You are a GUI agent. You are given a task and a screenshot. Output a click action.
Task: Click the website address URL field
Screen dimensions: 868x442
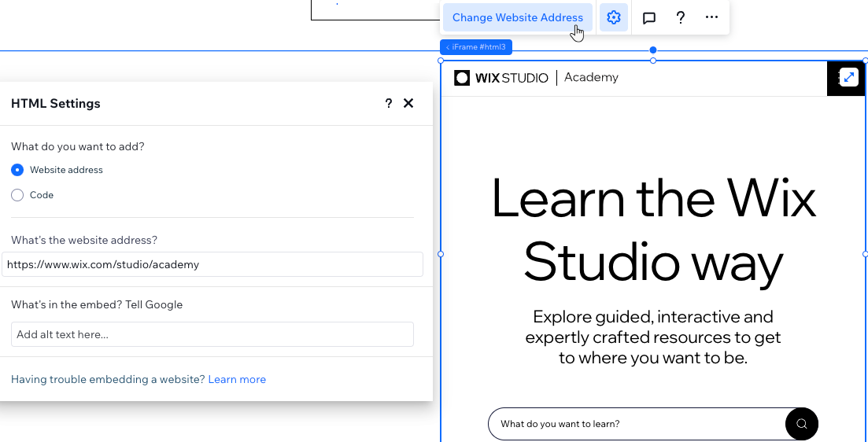pyautogui.click(x=212, y=264)
